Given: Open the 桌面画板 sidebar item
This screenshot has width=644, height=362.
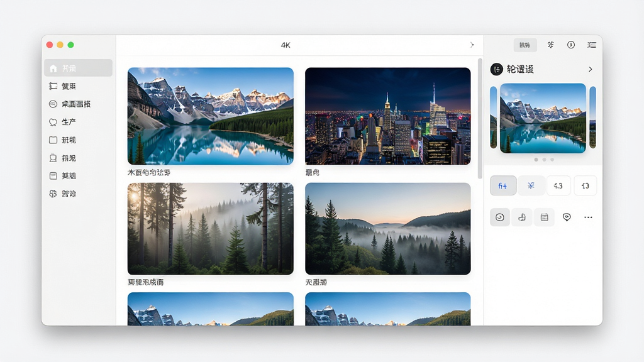Looking at the screenshot, I should coord(78,104).
